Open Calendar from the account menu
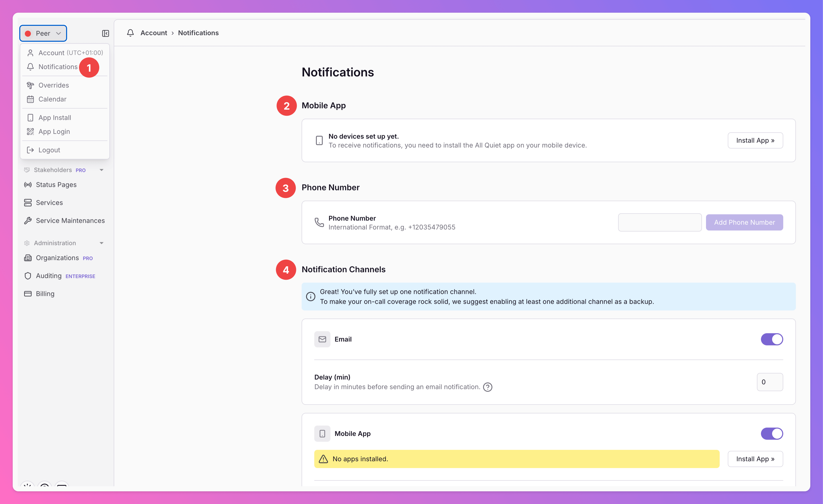This screenshot has width=823, height=504. coord(52,99)
